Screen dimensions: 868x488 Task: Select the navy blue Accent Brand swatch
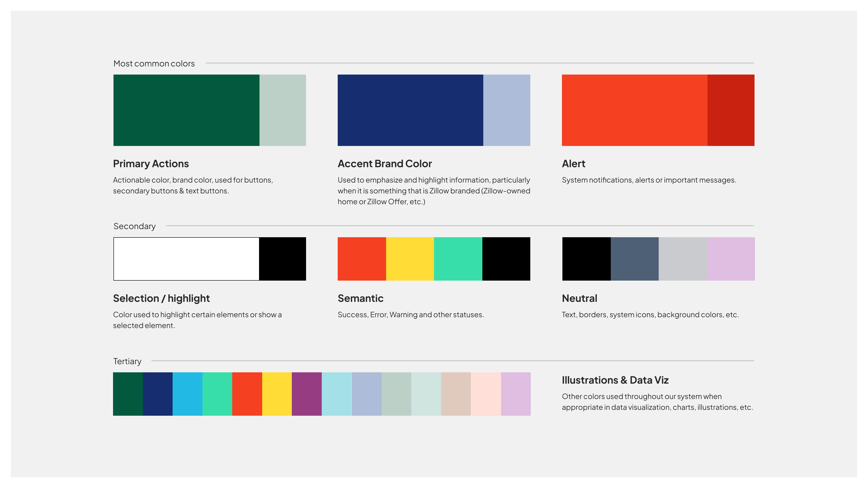click(x=410, y=110)
